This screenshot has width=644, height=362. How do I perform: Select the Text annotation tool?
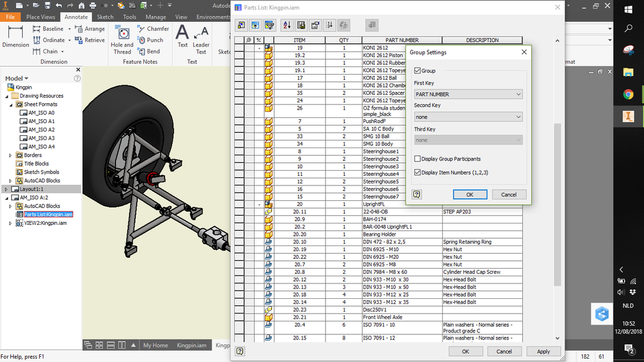point(182,37)
